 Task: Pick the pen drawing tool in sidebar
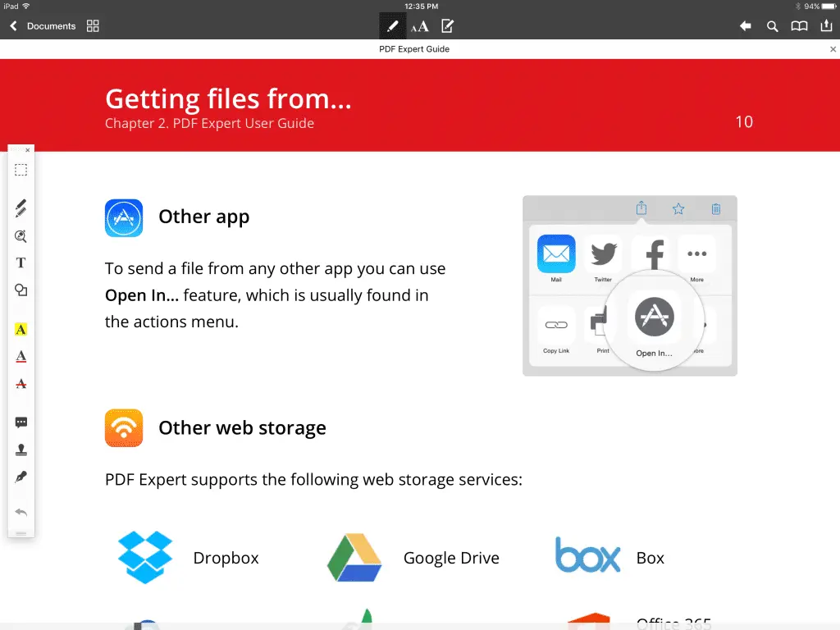(21, 208)
